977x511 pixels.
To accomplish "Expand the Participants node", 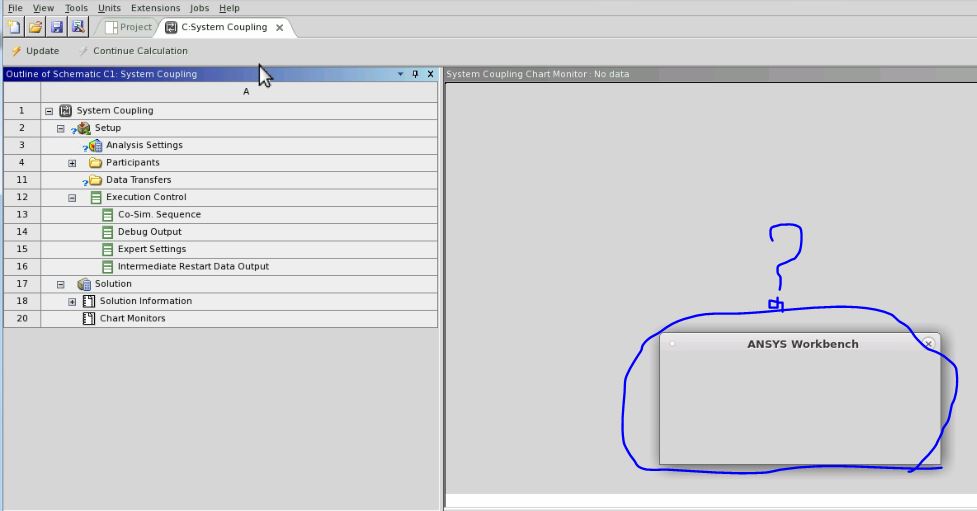I will pos(72,163).
